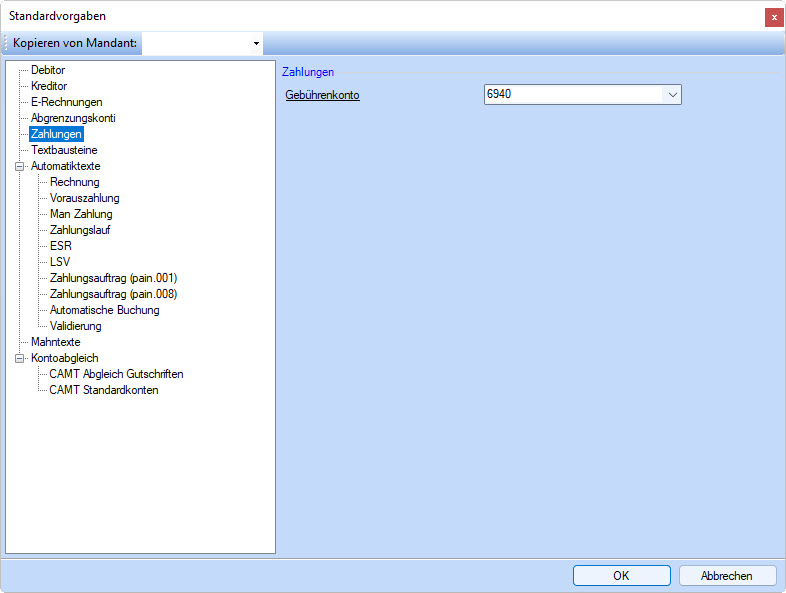Select E-Rechnungen in the tree
Image resolution: width=786 pixels, height=593 pixels.
click(66, 102)
